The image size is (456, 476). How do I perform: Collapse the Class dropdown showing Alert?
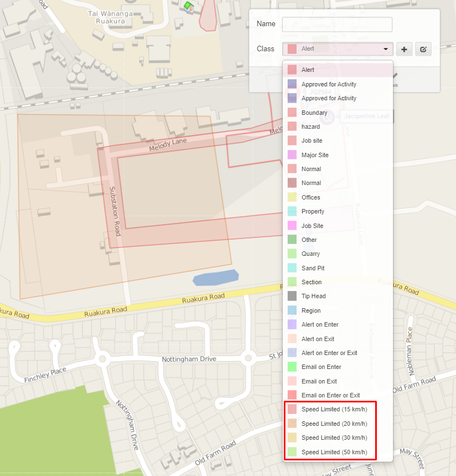pos(338,49)
